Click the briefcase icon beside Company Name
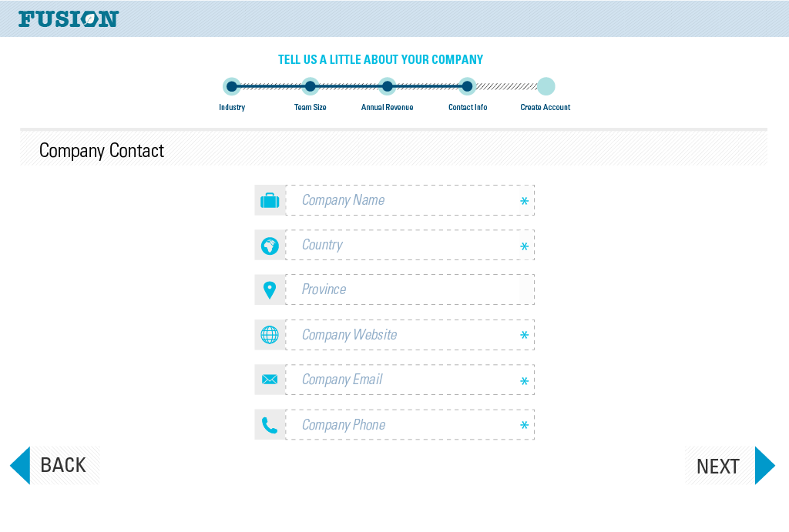The image size is (789, 532). click(270, 199)
